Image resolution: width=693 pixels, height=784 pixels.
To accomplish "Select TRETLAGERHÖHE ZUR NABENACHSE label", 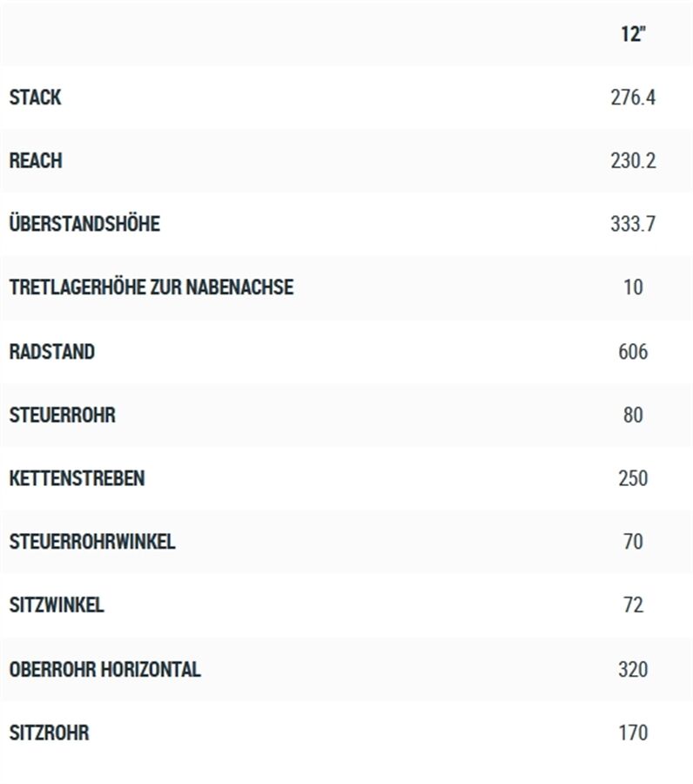I will (x=151, y=287).
